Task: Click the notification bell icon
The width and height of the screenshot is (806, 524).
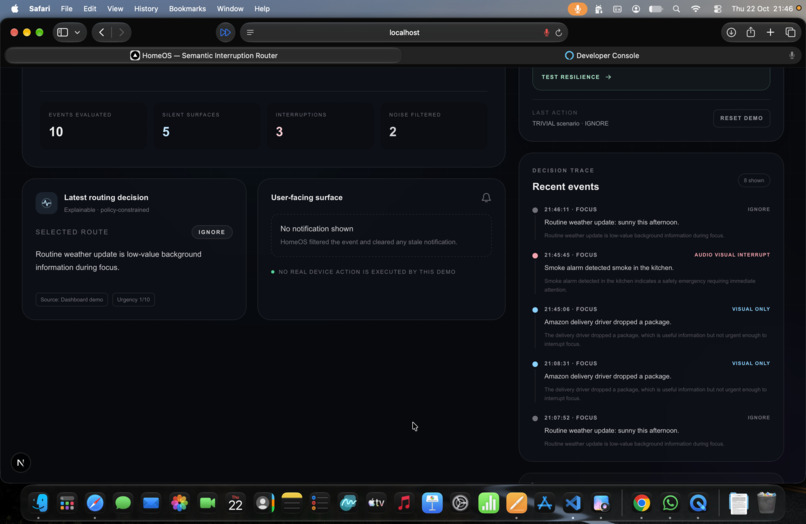Action: [x=486, y=197]
